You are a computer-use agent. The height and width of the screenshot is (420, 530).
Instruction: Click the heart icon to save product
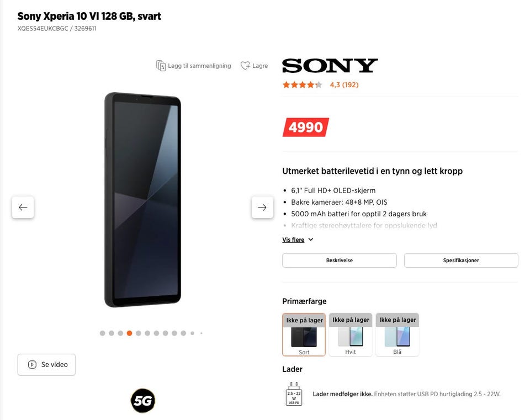[245, 66]
